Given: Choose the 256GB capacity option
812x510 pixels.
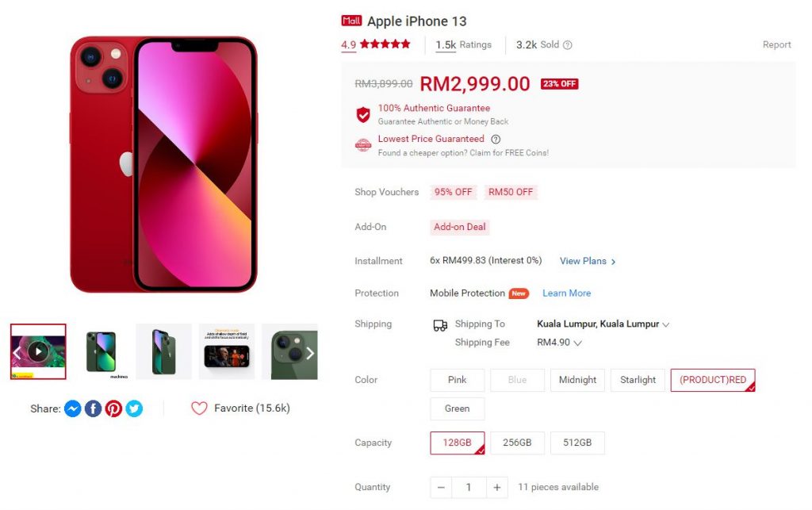Looking at the screenshot, I should 517,443.
